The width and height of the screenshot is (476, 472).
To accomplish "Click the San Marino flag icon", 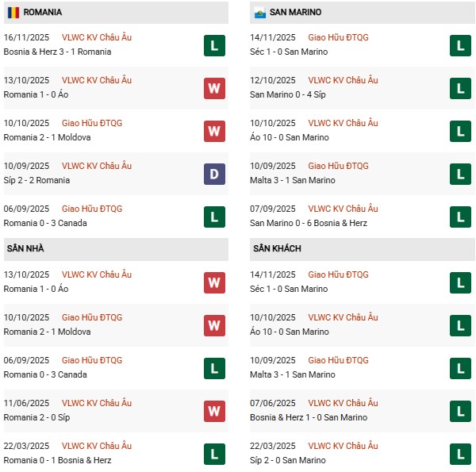I will click(x=259, y=13).
